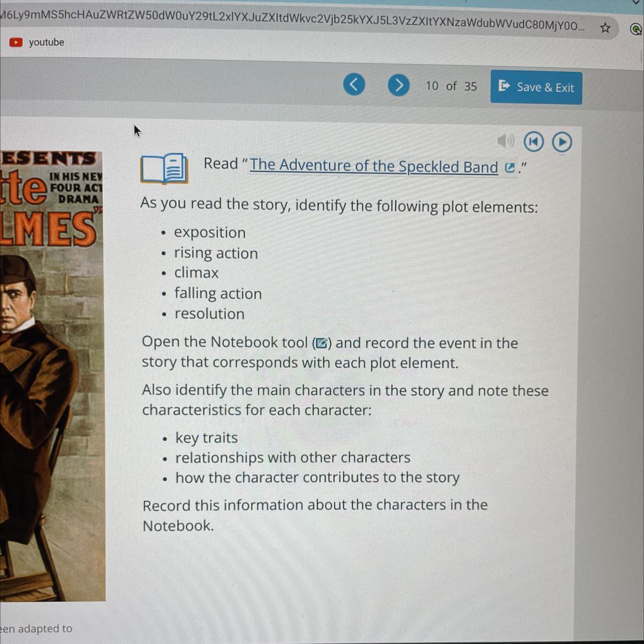Click the extension icon beside the address bar
Image resolution: width=644 pixels, height=644 pixels.
[635, 29]
